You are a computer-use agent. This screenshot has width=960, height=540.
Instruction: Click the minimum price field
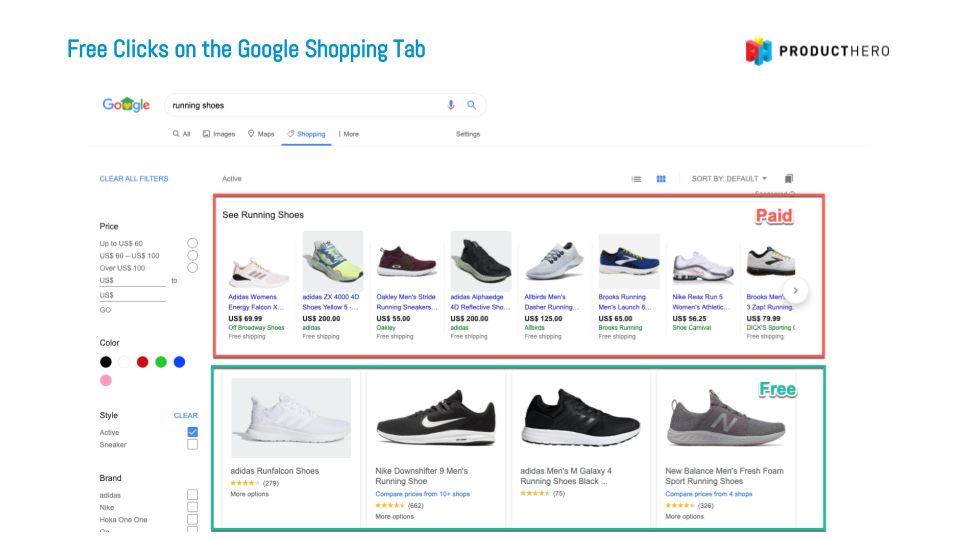coord(133,280)
